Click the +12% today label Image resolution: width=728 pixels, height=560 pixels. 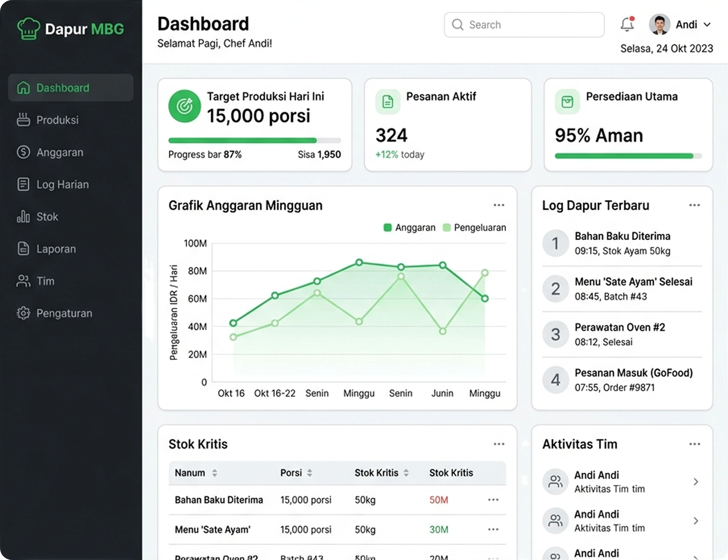coord(400,154)
